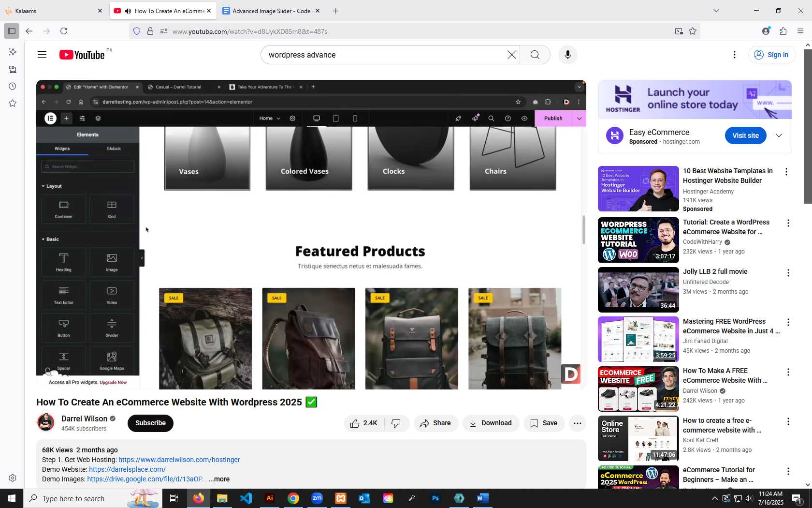Open notification center in taskbar

tap(797, 498)
